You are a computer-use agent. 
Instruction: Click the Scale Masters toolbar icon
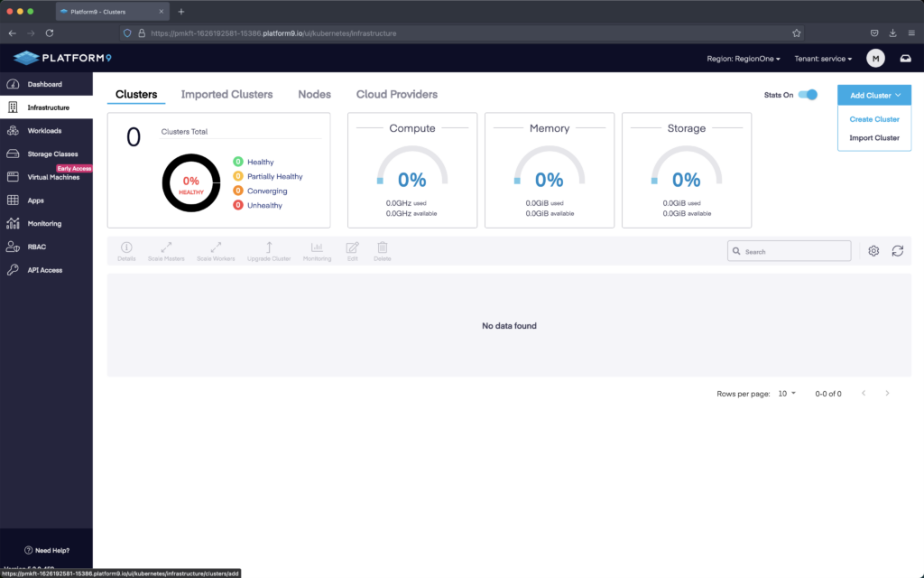pyautogui.click(x=166, y=247)
